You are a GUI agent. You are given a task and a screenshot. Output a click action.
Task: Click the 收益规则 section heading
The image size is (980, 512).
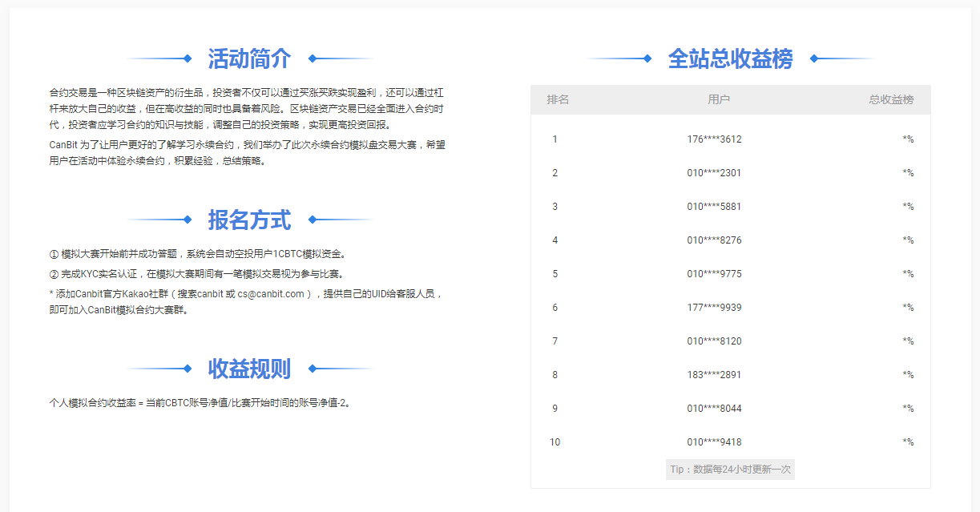pos(249,369)
